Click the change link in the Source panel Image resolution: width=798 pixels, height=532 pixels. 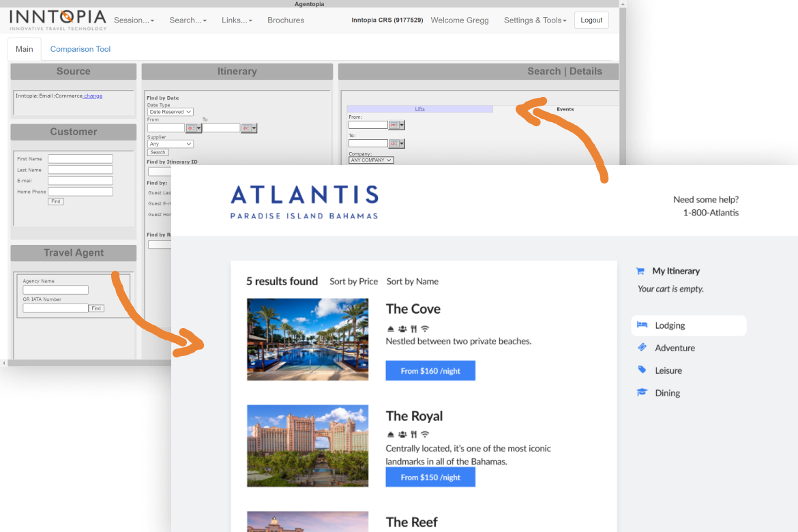click(x=91, y=95)
